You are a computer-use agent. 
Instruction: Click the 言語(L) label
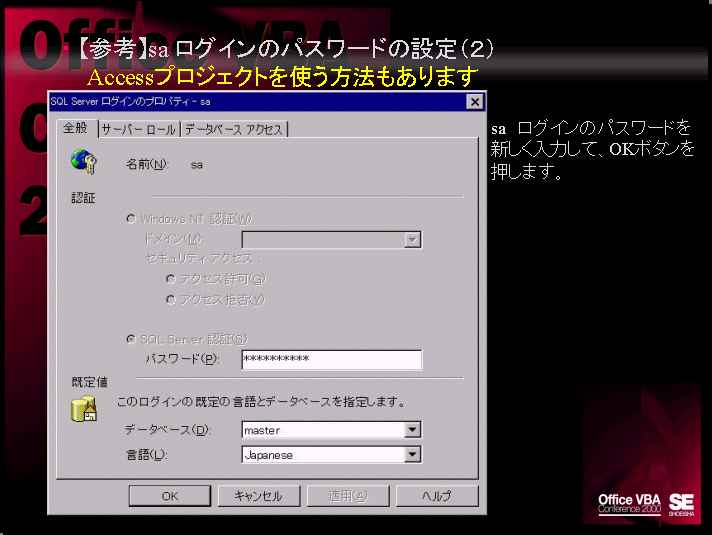[147, 454]
